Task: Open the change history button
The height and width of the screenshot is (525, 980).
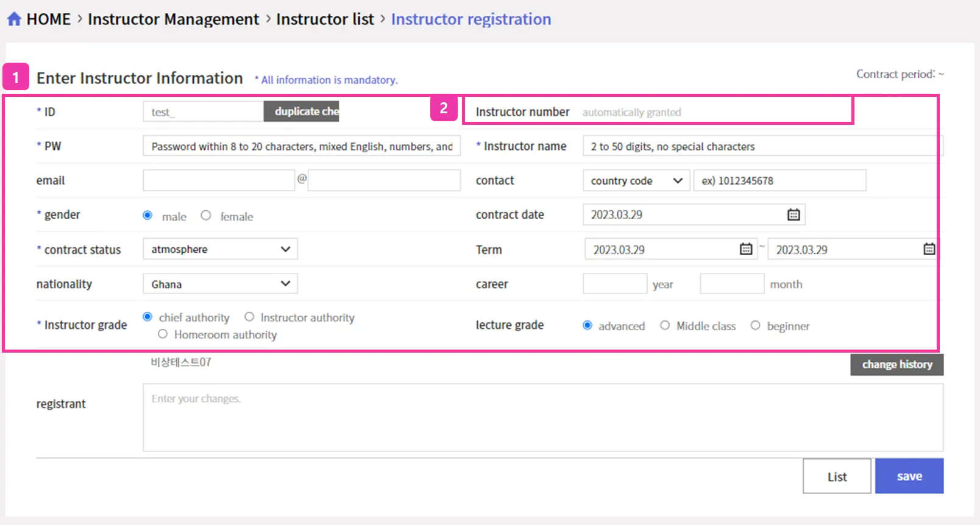Action: click(x=897, y=364)
